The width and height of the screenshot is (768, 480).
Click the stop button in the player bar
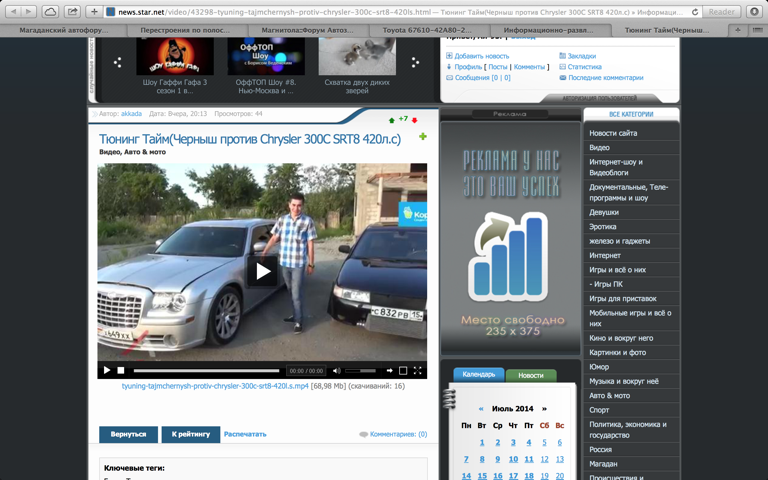[x=121, y=371]
